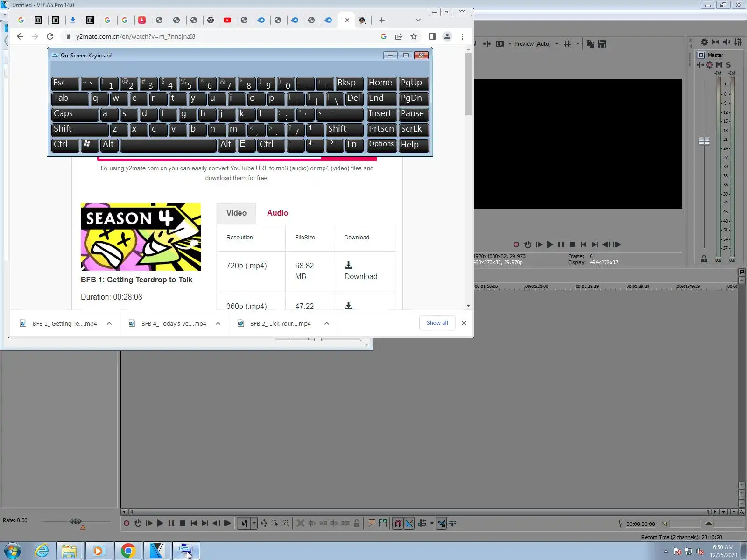
Task: Click the Dim Output speaker icon in Master Bus
Action: pyautogui.click(x=727, y=42)
